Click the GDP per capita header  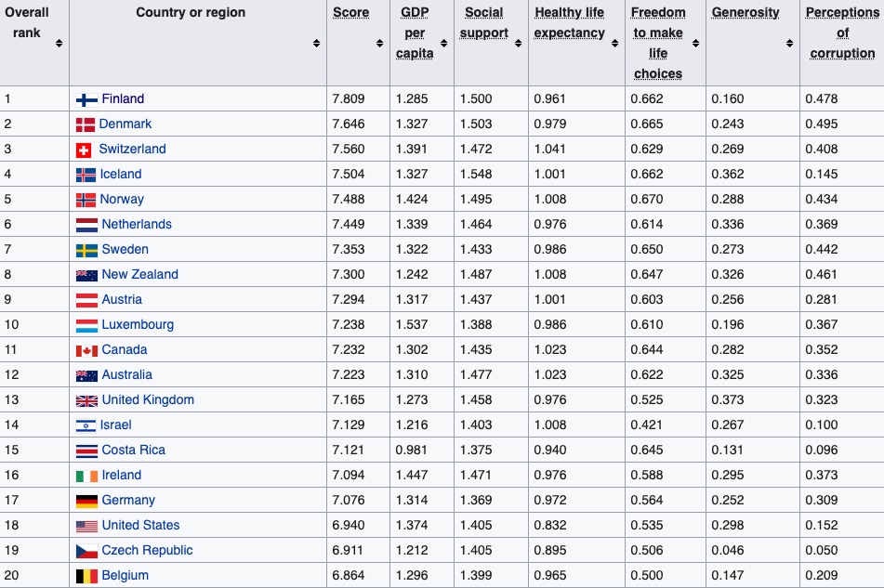click(x=415, y=33)
